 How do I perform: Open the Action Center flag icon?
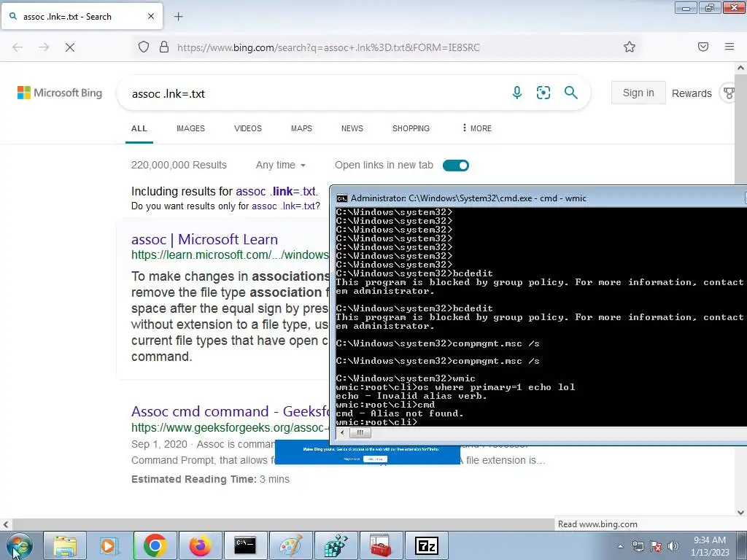(x=656, y=546)
